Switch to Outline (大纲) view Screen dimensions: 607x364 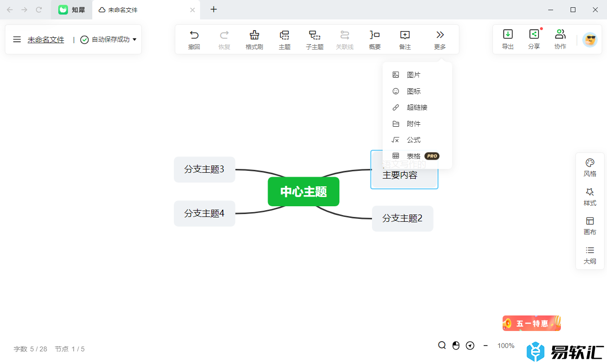coord(590,255)
